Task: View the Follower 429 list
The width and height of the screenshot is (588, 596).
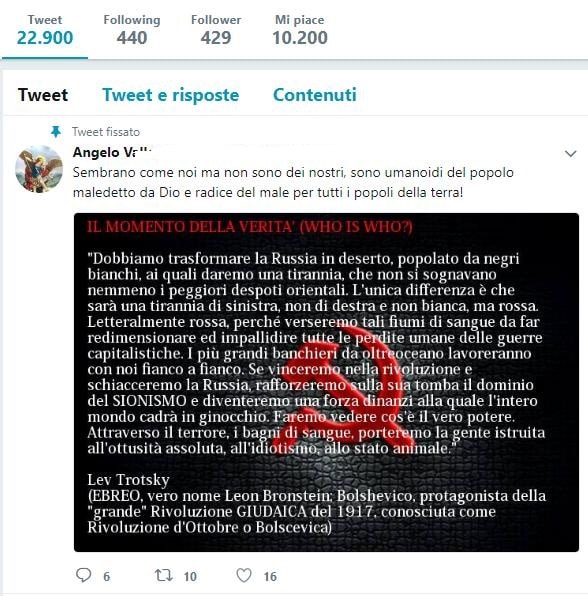Action: click(x=216, y=30)
